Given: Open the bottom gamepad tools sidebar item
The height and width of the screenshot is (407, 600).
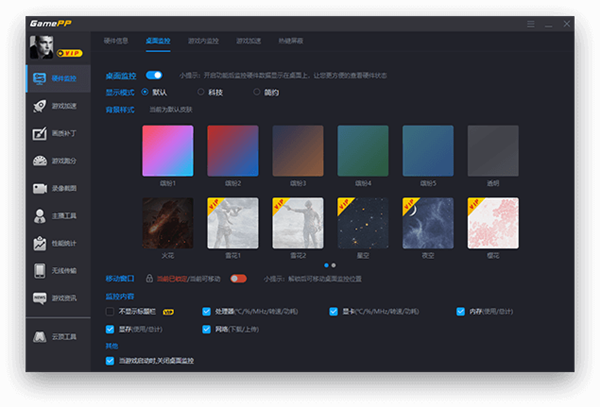Looking at the screenshot, I should [58, 337].
